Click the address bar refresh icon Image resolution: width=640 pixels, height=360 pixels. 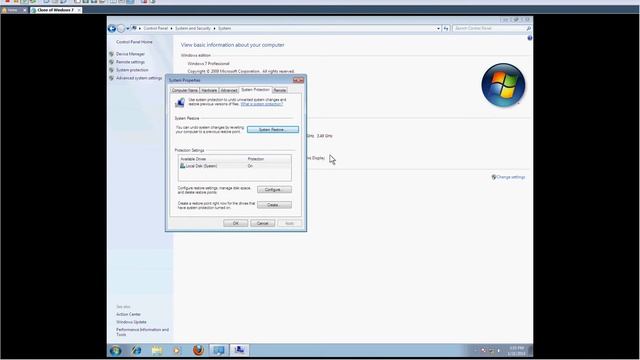[x=446, y=29]
